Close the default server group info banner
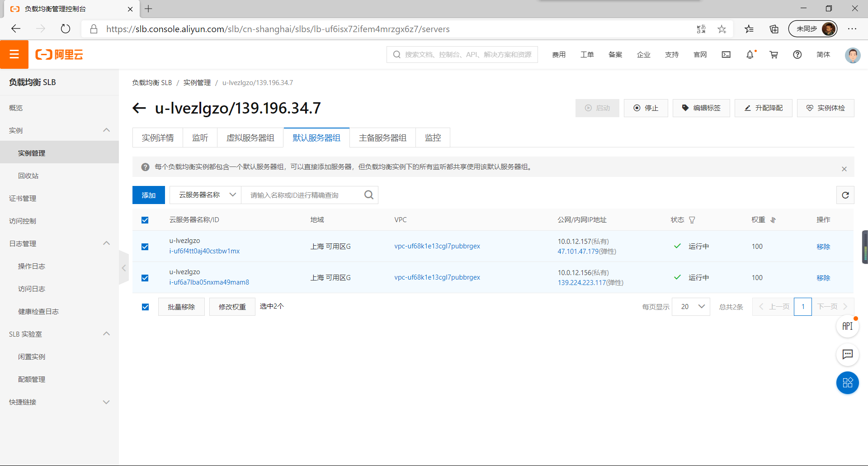Viewport: 868px width, 466px height. point(844,169)
